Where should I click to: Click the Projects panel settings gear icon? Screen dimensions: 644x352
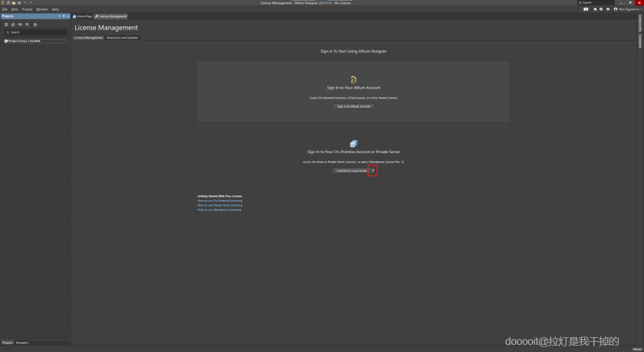[x=35, y=24]
